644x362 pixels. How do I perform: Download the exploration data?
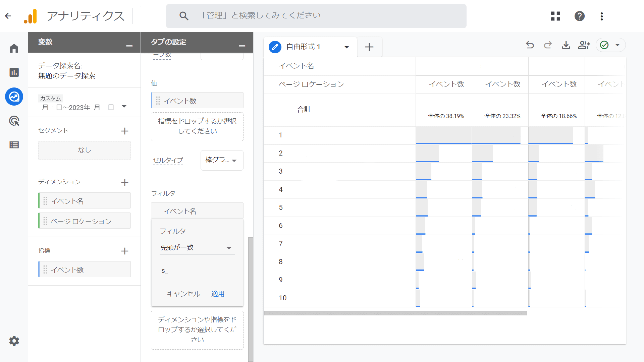pos(566,45)
